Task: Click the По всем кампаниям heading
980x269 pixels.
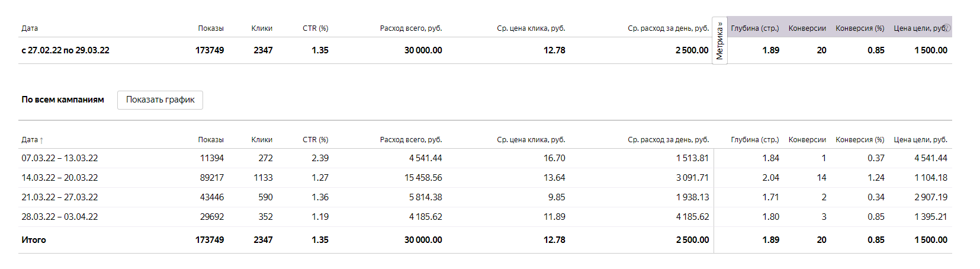Action: 63,100
